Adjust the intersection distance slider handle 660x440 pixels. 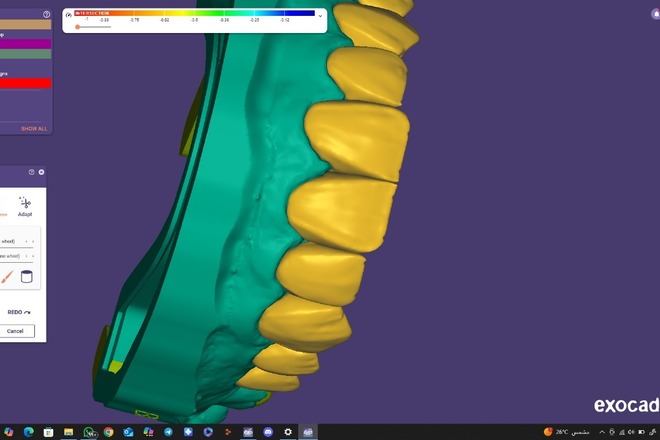(x=77, y=27)
